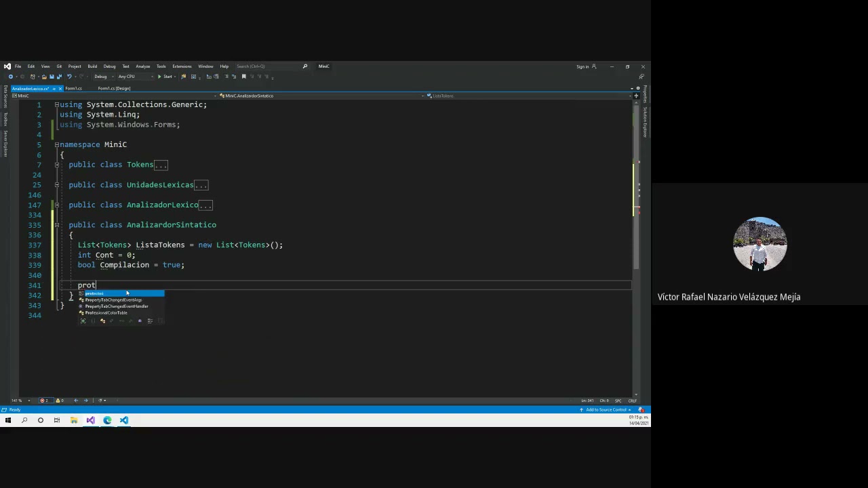The height and width of the screenshot is (488, 868).
Task: Expand the collapsed AnalizadorLexico class
Action: coord(57,205)
